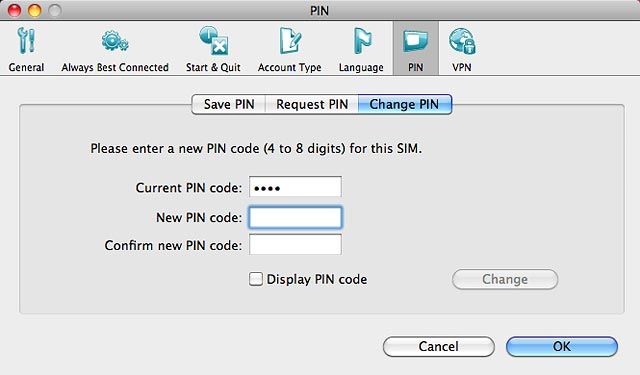
Task: Select the Always Best Connected gears icon
Action: 115,41
